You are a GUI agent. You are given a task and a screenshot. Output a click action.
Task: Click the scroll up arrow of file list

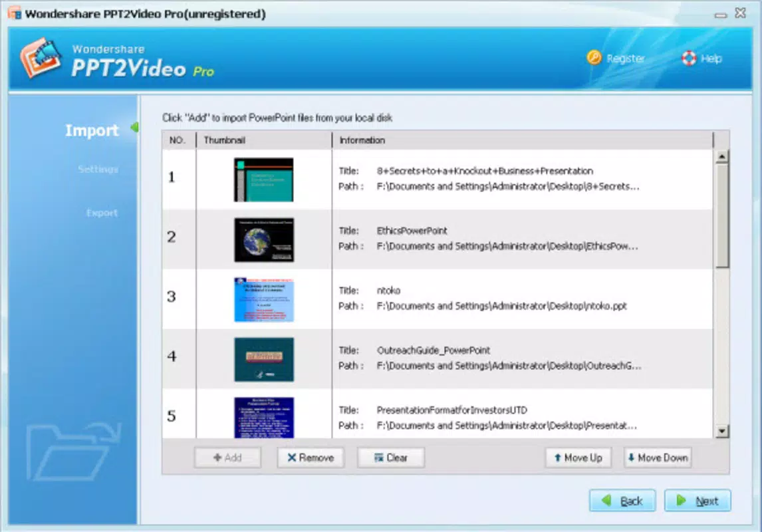pos(721,156)
